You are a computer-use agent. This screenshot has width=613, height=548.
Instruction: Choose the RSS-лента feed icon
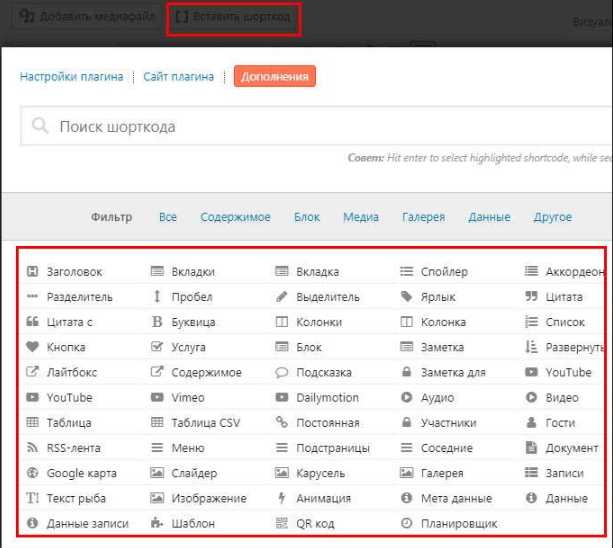(x=32, y=448)
